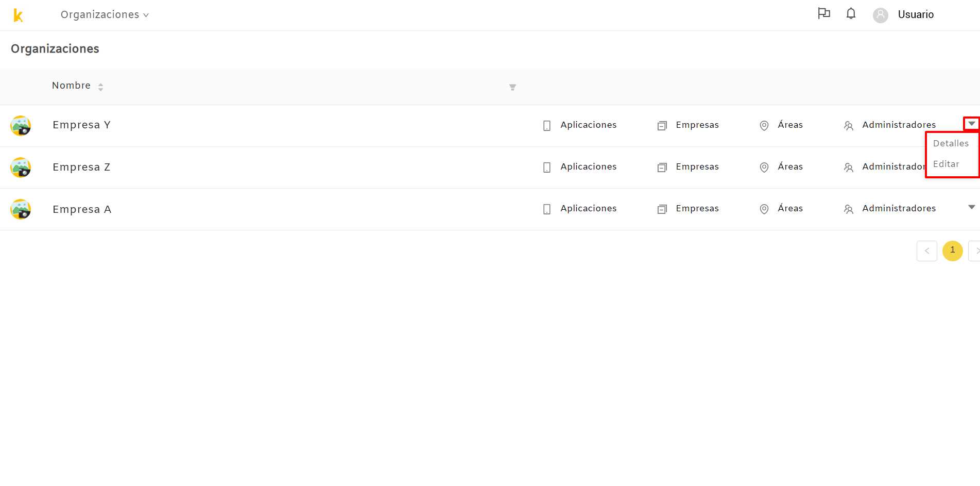
Task: Go to page 1 in pagination
Action: coord(953,251)
